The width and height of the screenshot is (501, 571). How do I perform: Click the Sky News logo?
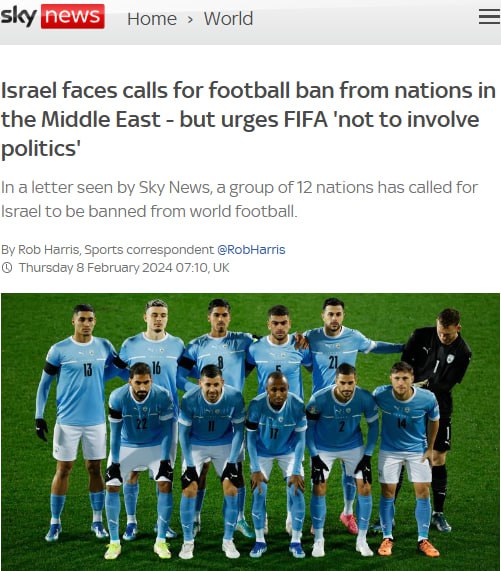tap(52, 16)
